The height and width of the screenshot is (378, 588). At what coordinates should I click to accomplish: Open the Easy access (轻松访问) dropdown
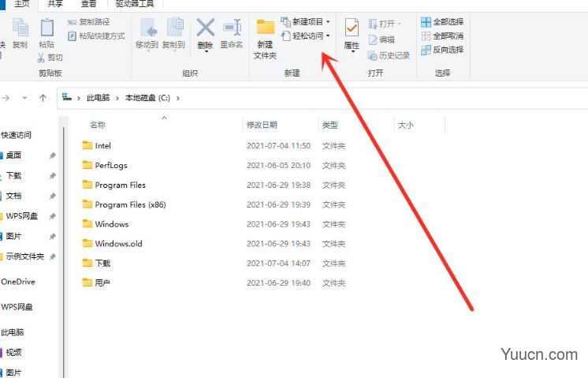pyautogui.click(x=305, y=36)
